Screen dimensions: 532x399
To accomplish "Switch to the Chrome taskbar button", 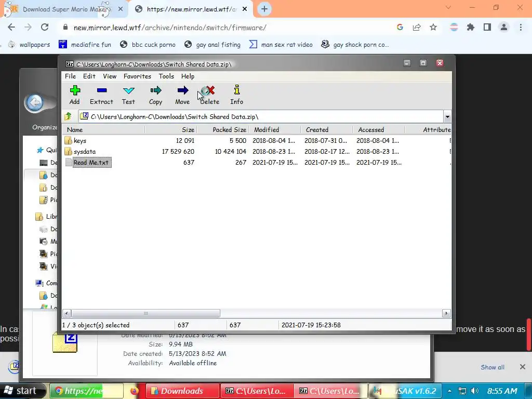I will (87, 391).
